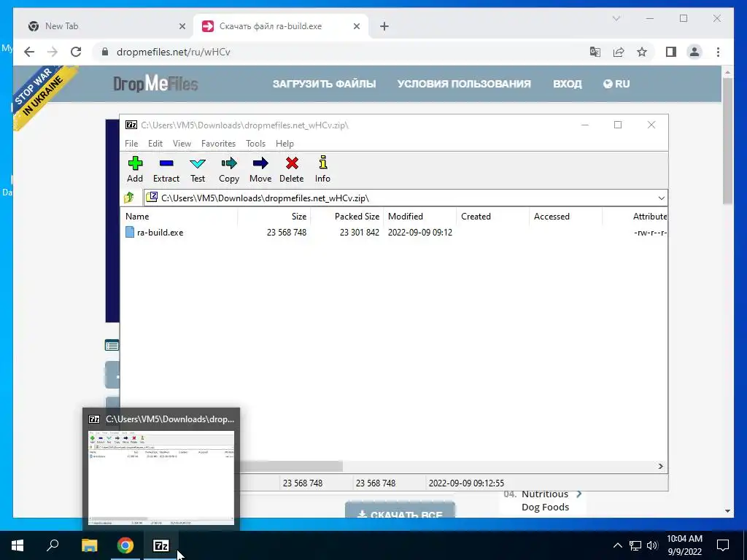Click the Nutritious Dog Foods ad link
The height and width of the screenshot is (560, 747).
[546, 500]
